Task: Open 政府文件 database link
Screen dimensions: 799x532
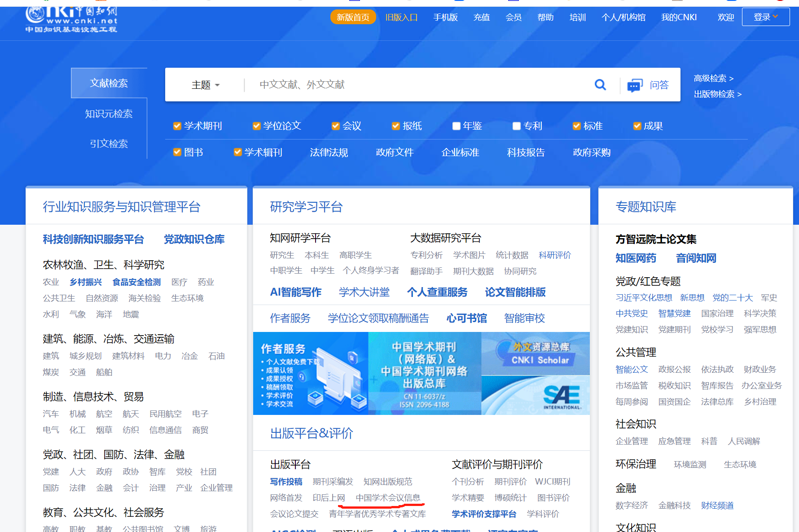Action: pyautogui.click(x=395, y=152)
